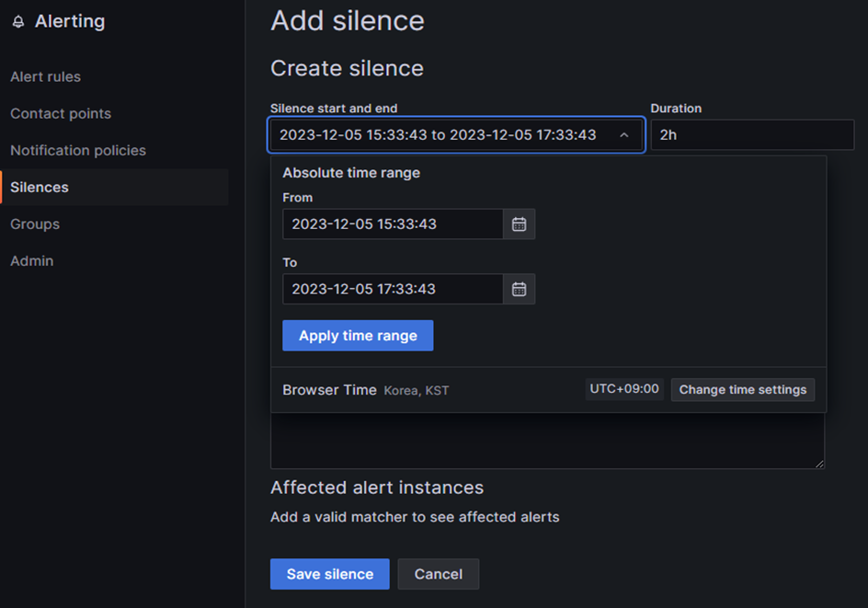Click 'Affected alert instances' heading
This screenshot has height=608, width=868.
[377, 488]
